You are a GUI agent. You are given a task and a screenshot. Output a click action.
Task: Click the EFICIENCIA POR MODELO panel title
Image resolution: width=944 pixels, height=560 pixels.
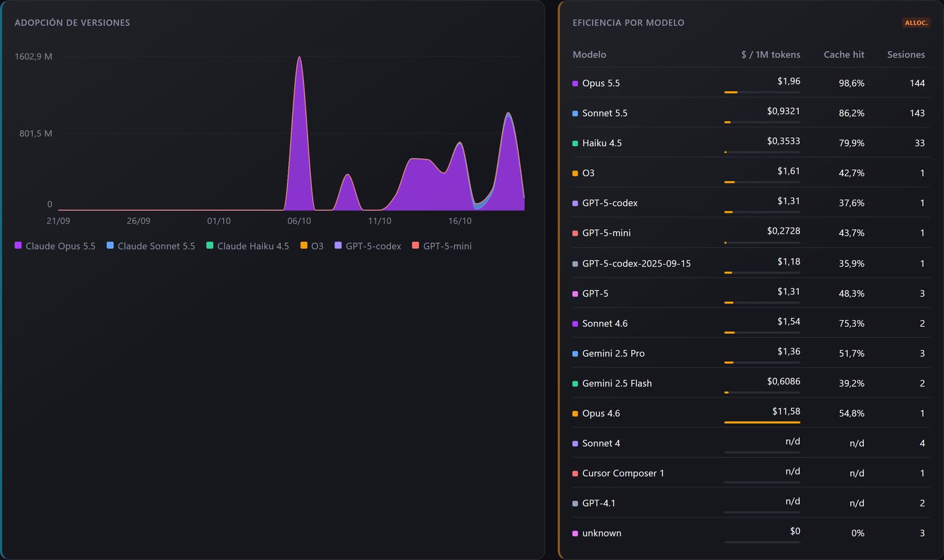(628, 22)
